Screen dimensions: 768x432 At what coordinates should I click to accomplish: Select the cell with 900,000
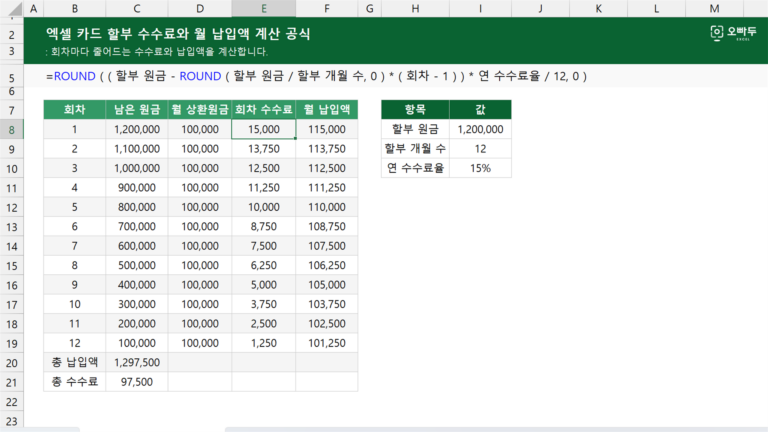[137, 188]
